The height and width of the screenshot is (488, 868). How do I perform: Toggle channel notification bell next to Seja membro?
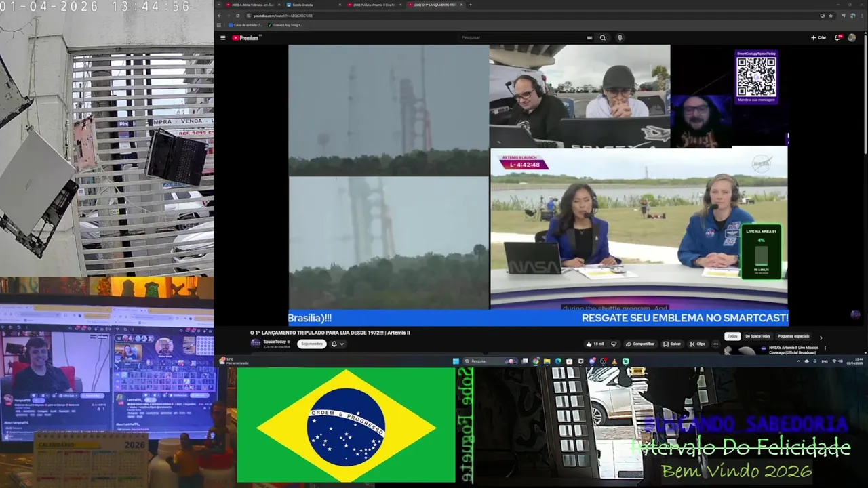(334, 344)
